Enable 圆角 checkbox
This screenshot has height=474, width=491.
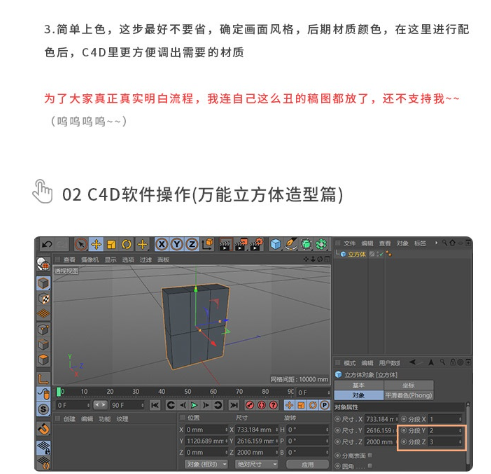coord(370,465)
